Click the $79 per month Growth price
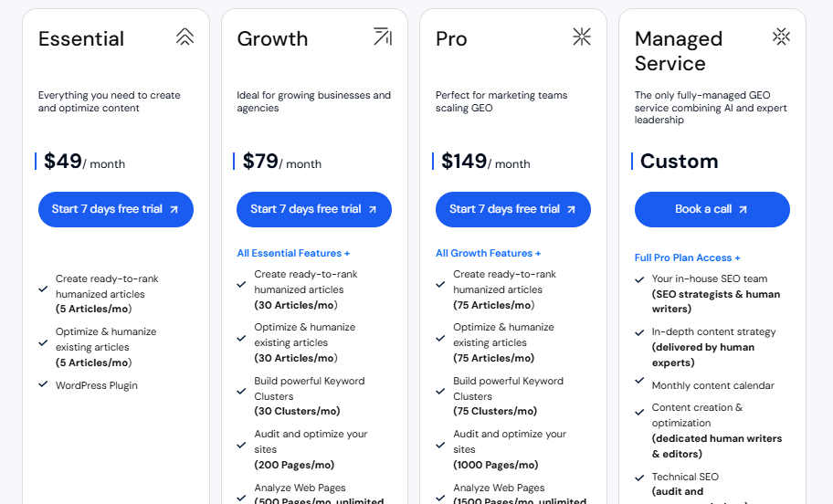833x504 pixels. click(x=281, y=162)
